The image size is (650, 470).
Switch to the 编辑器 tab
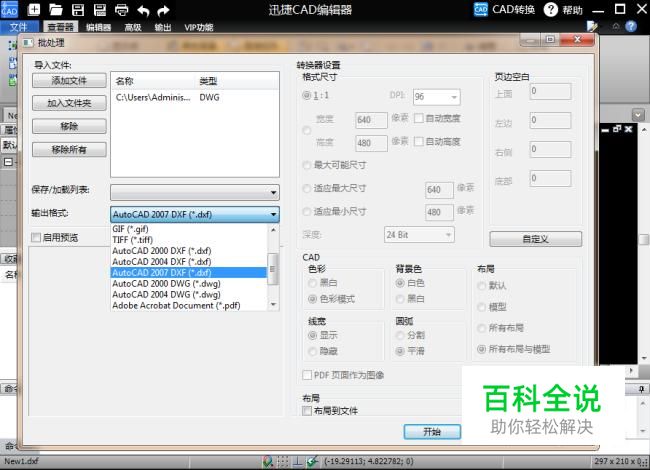[x=99, y=27]
